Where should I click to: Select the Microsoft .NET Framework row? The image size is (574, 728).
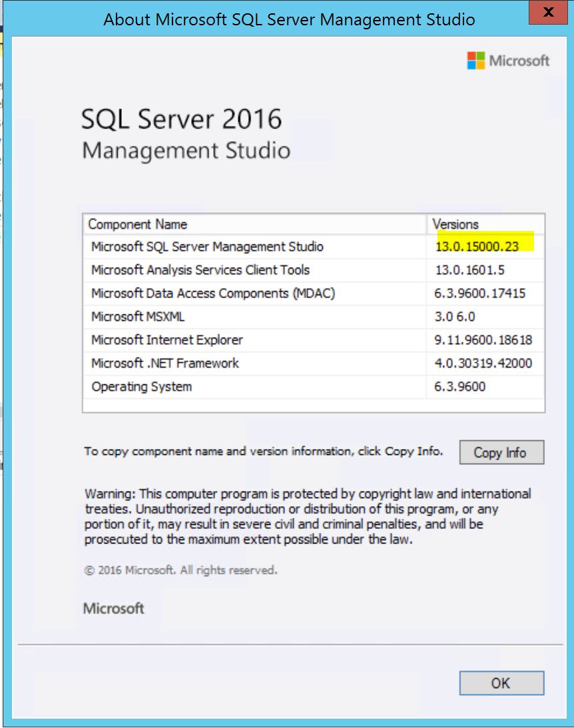pos(314,363)
